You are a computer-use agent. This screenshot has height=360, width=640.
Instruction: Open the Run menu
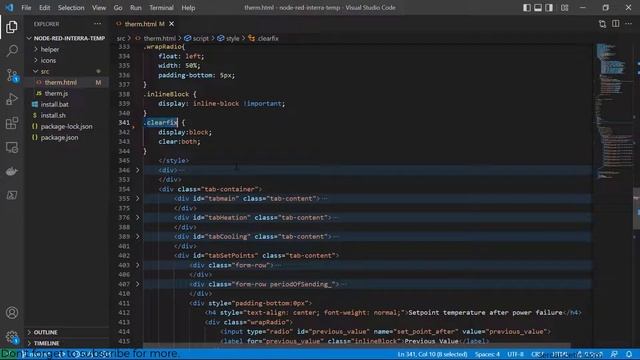pos(136,7)
